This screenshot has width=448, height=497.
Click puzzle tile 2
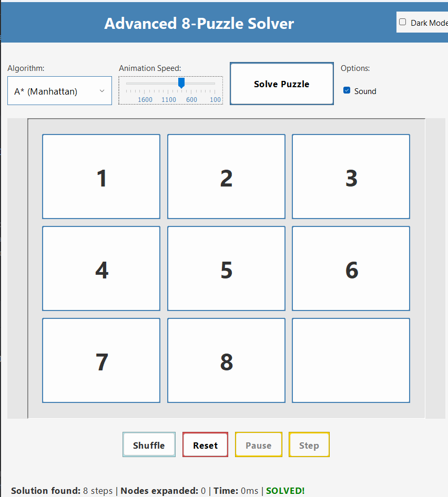226,177
